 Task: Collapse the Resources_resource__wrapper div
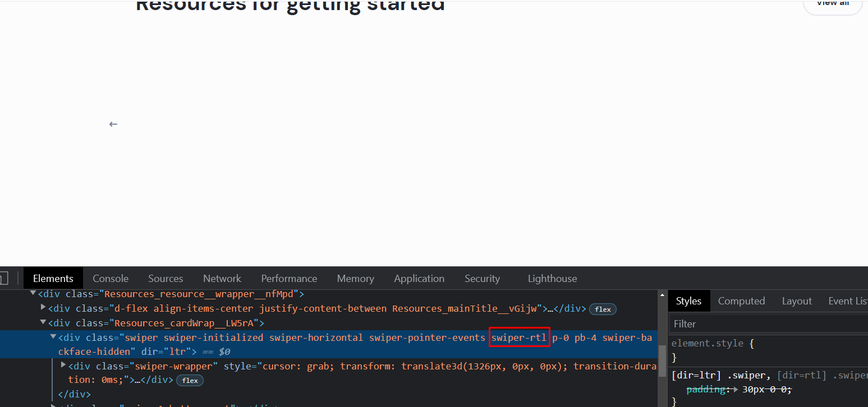33,293
